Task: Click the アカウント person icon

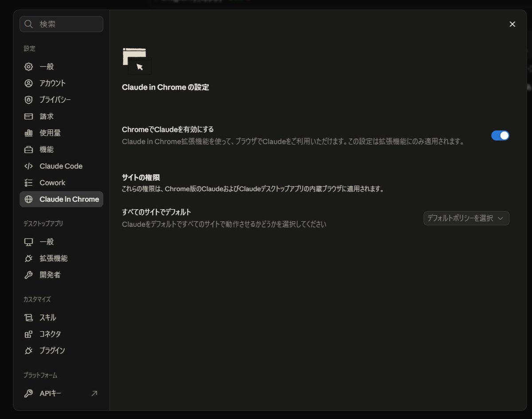Action: [x=28, y=83]
